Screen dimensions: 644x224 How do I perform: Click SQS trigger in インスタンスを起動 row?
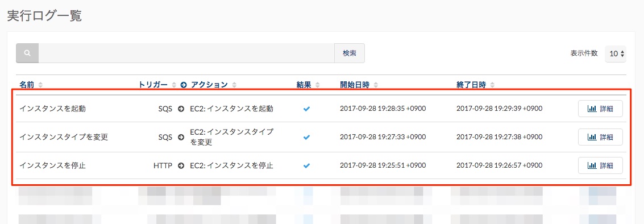point(165,109)
